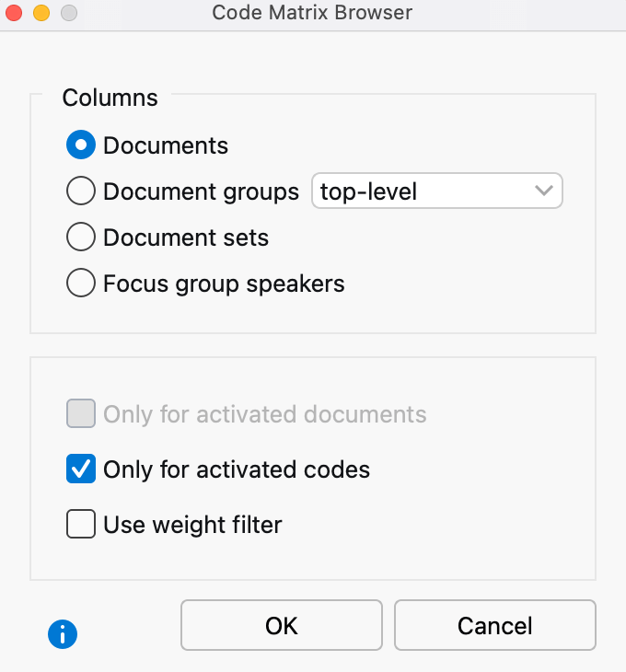
Task: Click the 'Code Matrix Browser' window title
Action: pyautogui.click(x=312, y=13)
